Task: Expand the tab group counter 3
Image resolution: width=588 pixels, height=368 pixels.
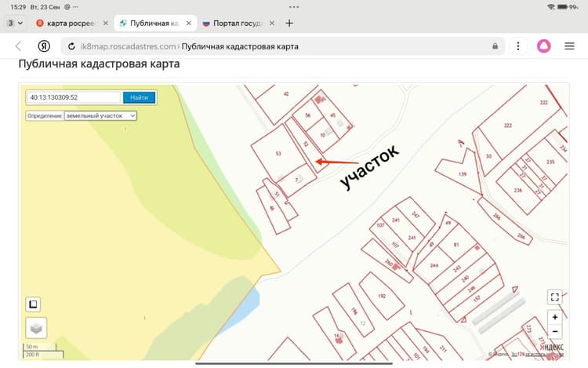Action: click(15, 24)
